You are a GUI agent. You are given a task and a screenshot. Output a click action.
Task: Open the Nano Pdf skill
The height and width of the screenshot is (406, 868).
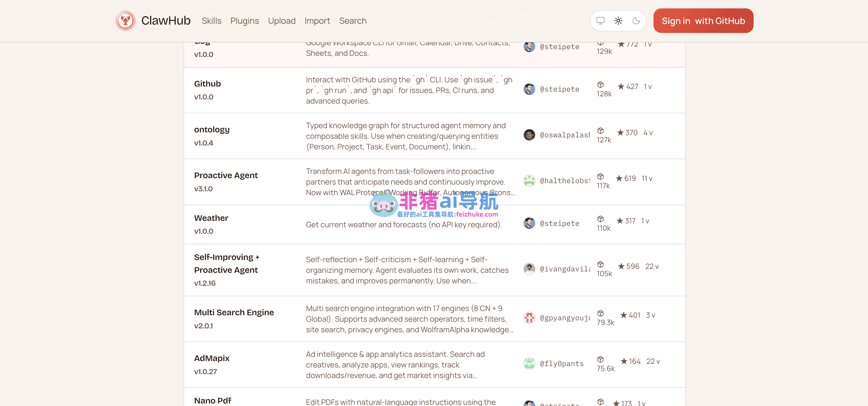212,401
